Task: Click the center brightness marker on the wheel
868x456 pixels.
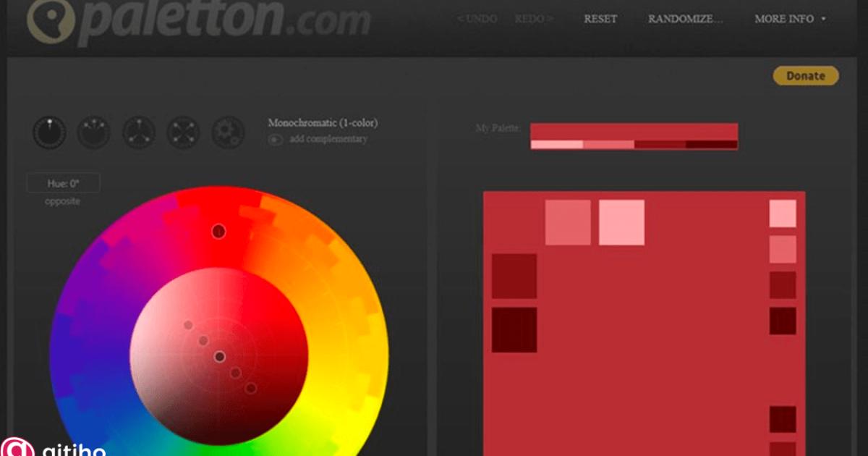Action: tap(219, 357)
